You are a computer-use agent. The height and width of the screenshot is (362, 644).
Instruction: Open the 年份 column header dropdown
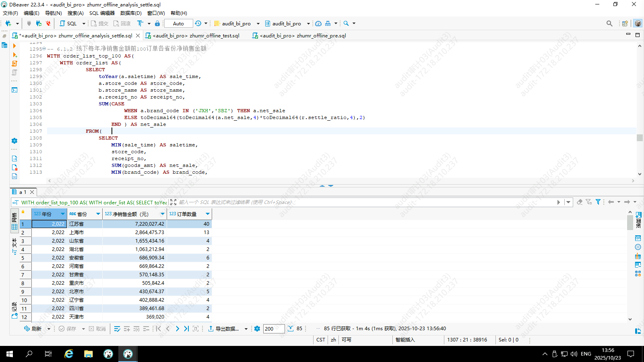pyautogui.click(x=62, y=214)
